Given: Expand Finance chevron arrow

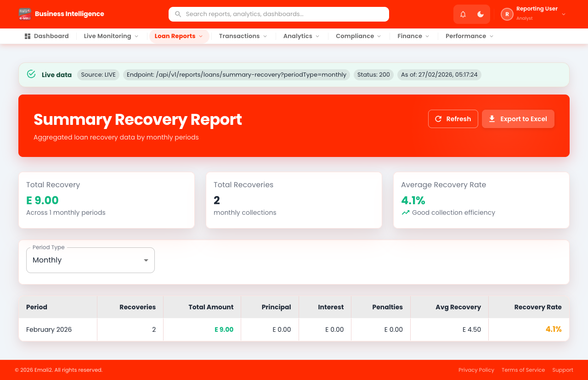Looking at the screenshot, I should coord(427,36).
